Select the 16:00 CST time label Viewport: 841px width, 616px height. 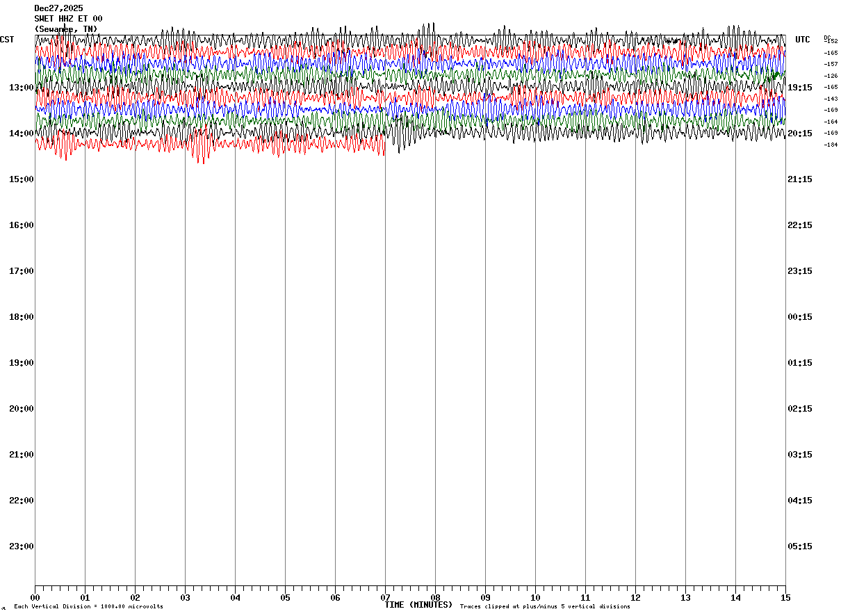pos(22,225)
